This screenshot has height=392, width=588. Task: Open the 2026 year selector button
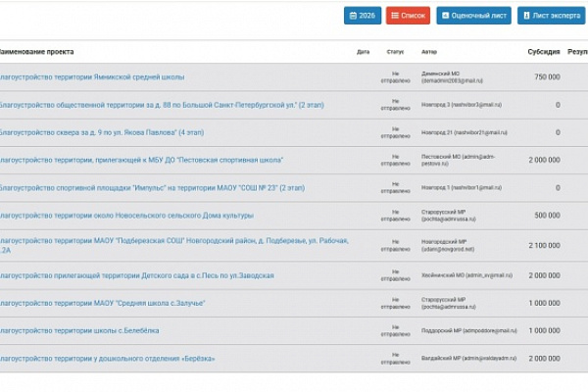tap(363, 16)
